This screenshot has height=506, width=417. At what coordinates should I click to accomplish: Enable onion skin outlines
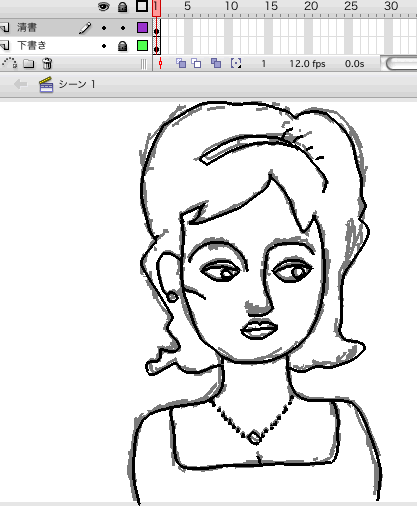[x=196, y=63]
